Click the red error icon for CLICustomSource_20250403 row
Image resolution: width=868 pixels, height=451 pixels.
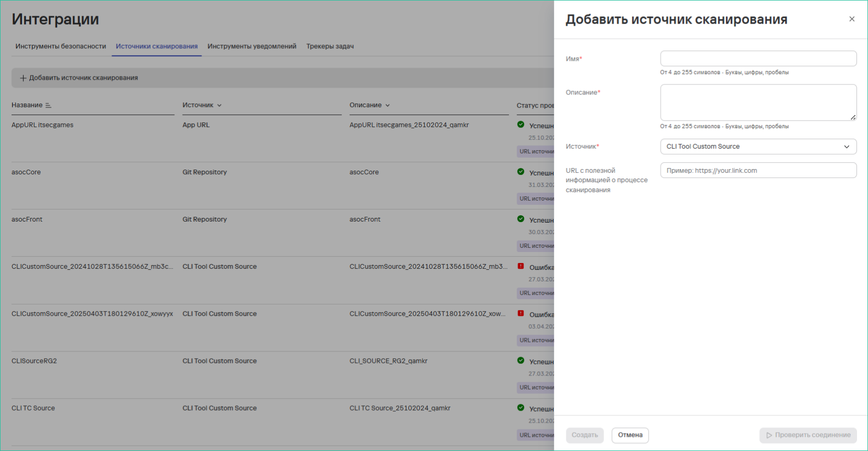(x=521, y=313)
